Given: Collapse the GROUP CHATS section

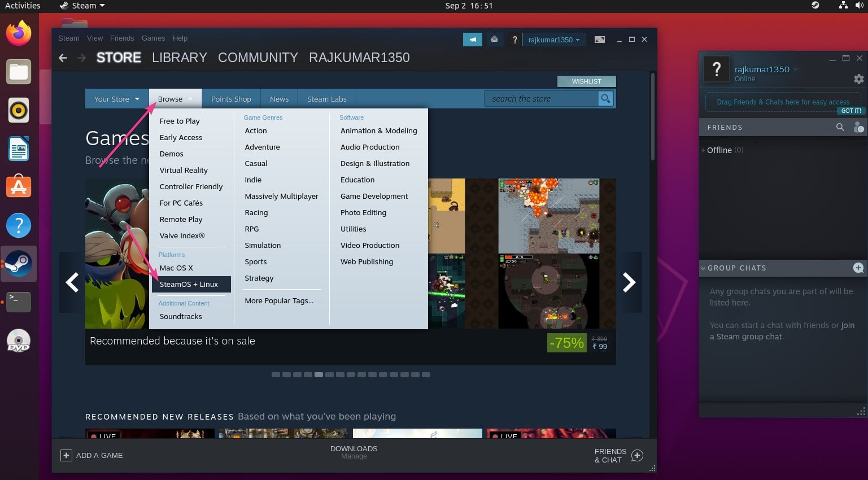Looking at the screenshot, I should [x=703, y=268].
